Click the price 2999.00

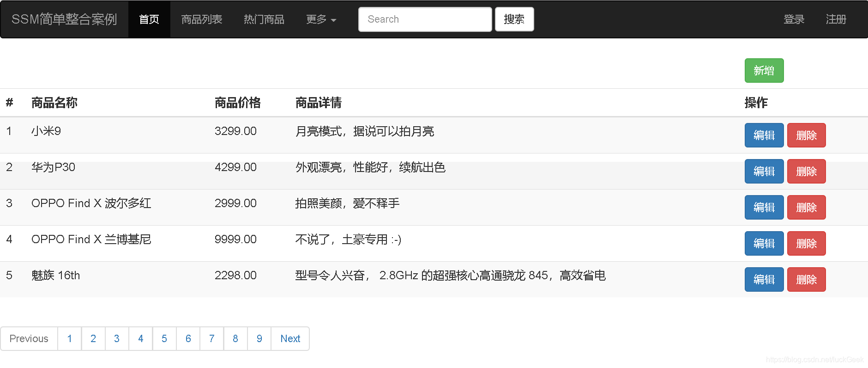[235, 203]
